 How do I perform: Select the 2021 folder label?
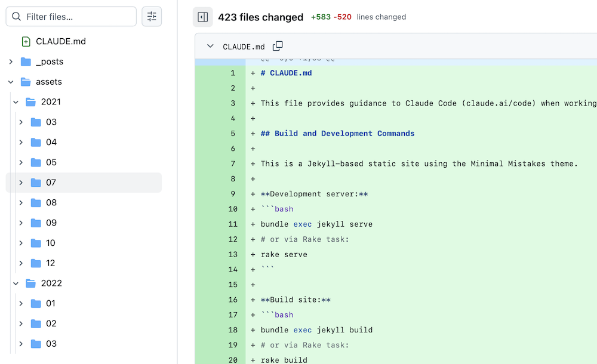(x=51, y=102)
